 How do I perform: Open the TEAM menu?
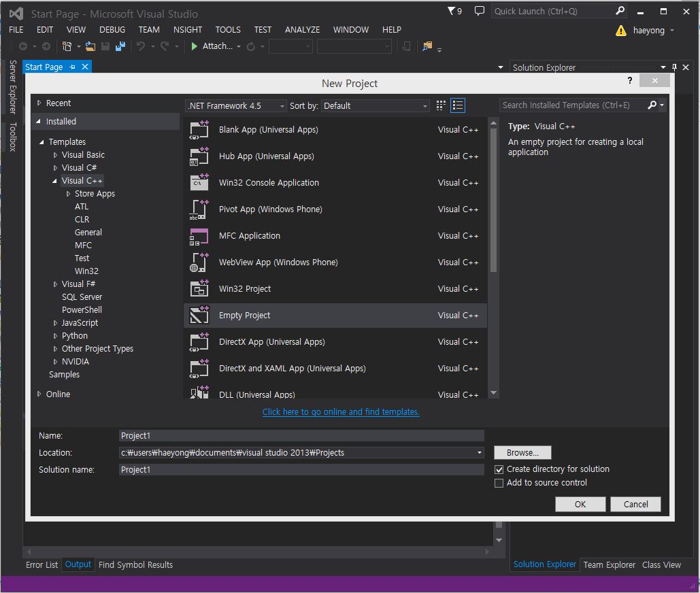(x=149, y=29)
